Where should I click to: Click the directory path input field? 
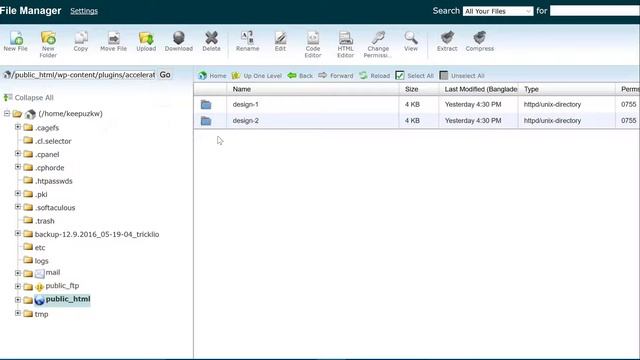pyautogui.click(x=84, y=75)
